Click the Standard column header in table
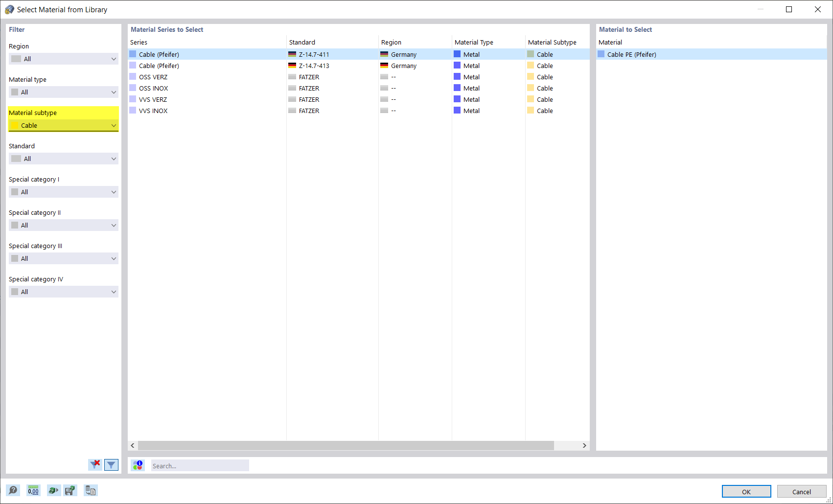This screenshot has width=833, height=504. tap(332, 42)
